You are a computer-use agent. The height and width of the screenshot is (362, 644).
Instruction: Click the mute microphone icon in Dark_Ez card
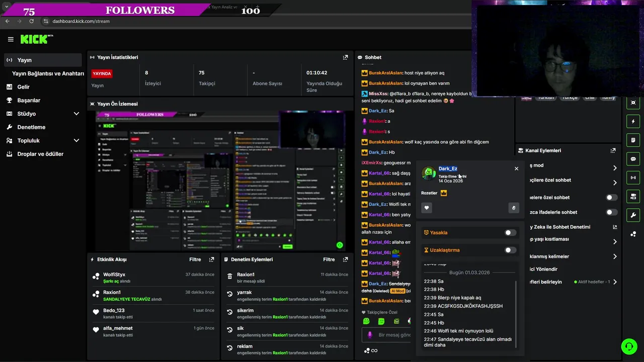[x=514, y=208]
